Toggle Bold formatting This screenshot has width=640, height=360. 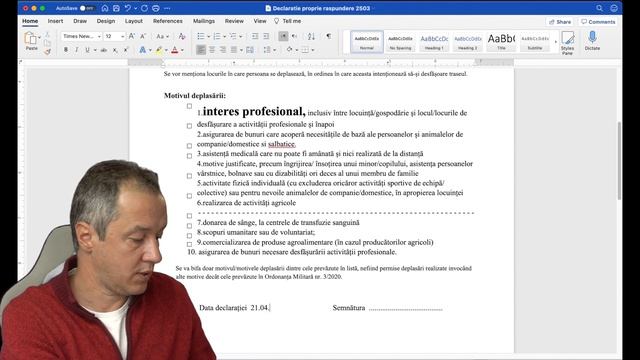(x=66, y=50)
